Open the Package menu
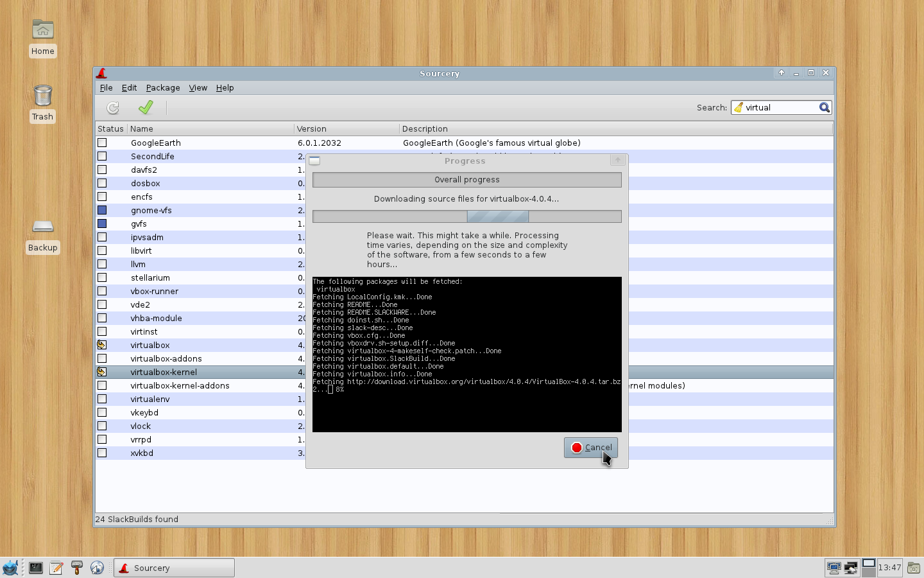 pyautogui.click(x=163, y=87)
